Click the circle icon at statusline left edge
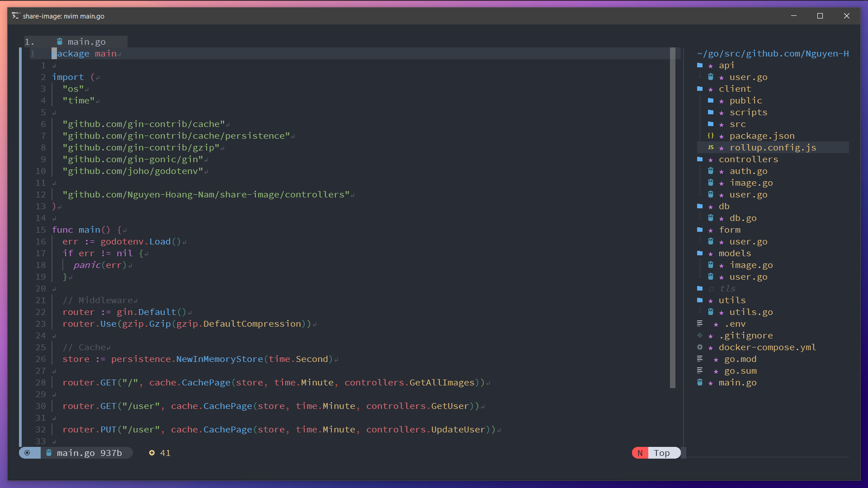Screen dimensions: 868x488 coord(27,453)
